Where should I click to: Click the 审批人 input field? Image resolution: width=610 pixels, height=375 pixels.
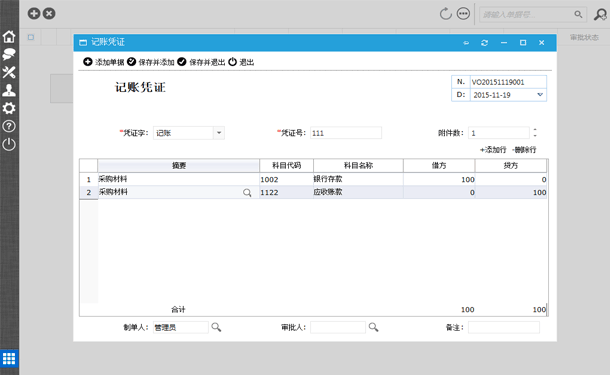coord(338,327)
